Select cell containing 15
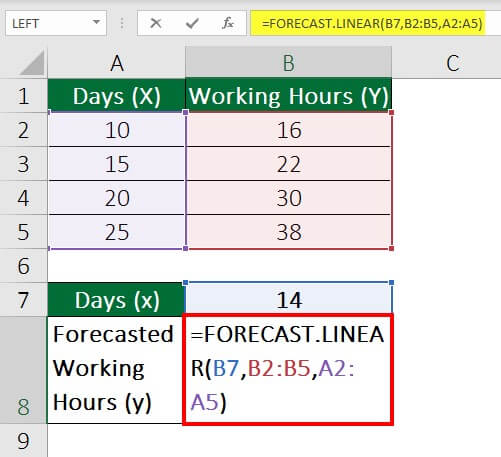 coord(116,164)
